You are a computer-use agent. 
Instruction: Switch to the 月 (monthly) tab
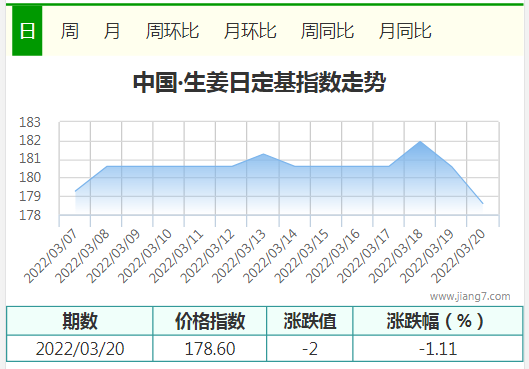(x=112, y=31)
